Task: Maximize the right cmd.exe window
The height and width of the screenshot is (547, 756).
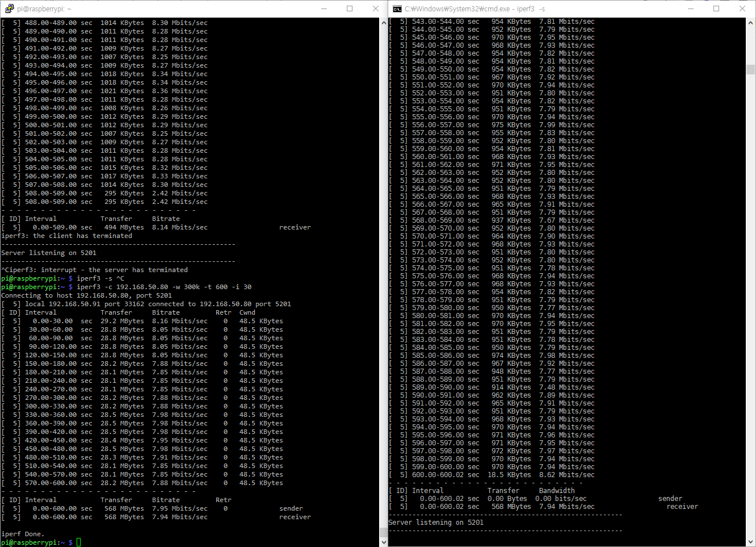Action: tap(717, 9)
